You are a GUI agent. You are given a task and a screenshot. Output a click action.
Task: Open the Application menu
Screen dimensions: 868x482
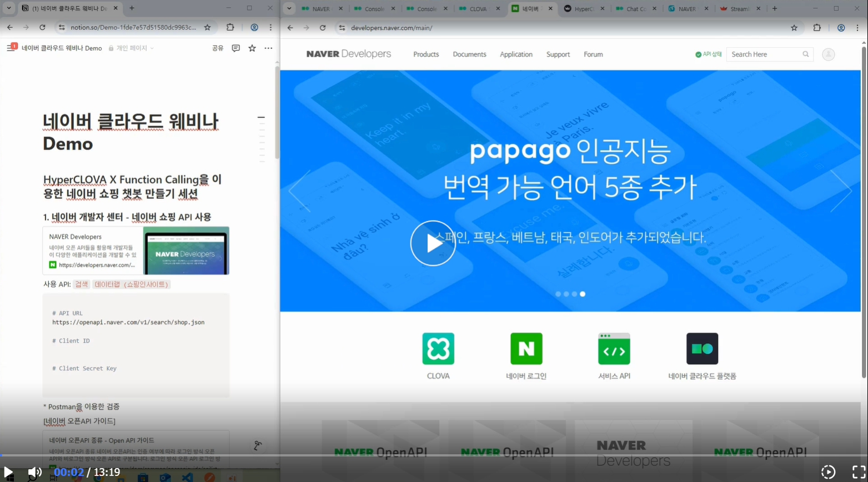tap(516, 54)
